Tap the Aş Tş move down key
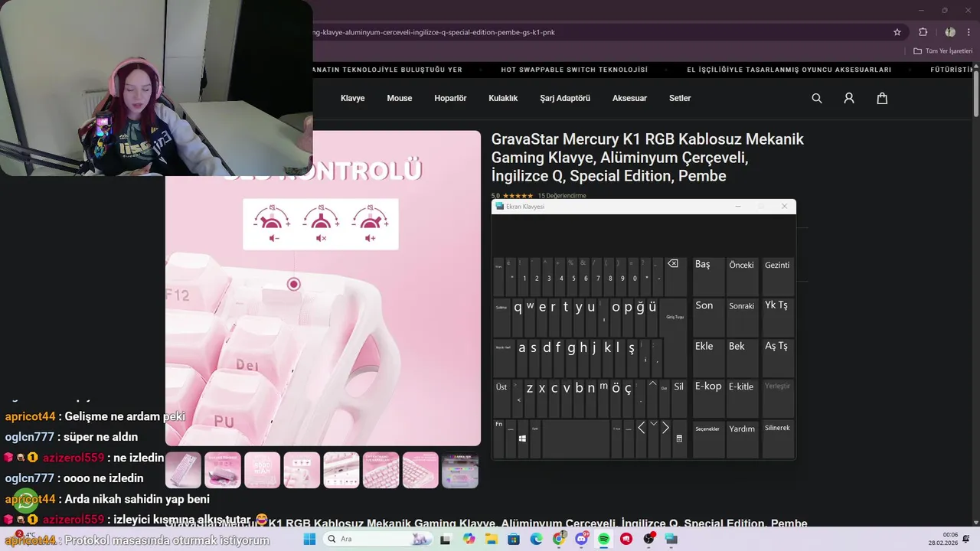 tap(777, 358)
